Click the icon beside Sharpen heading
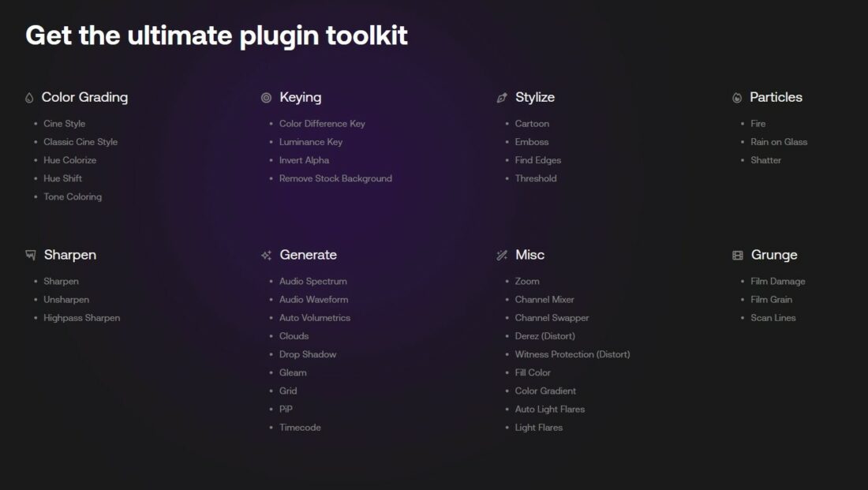The width and height of the screenshot is (868, 490). (31, 256)
